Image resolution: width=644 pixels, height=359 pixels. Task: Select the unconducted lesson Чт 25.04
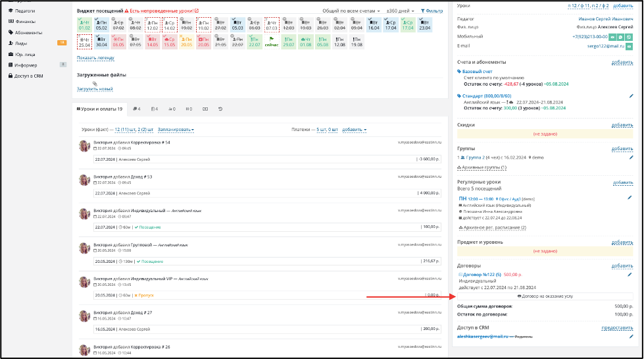[84, 42]
